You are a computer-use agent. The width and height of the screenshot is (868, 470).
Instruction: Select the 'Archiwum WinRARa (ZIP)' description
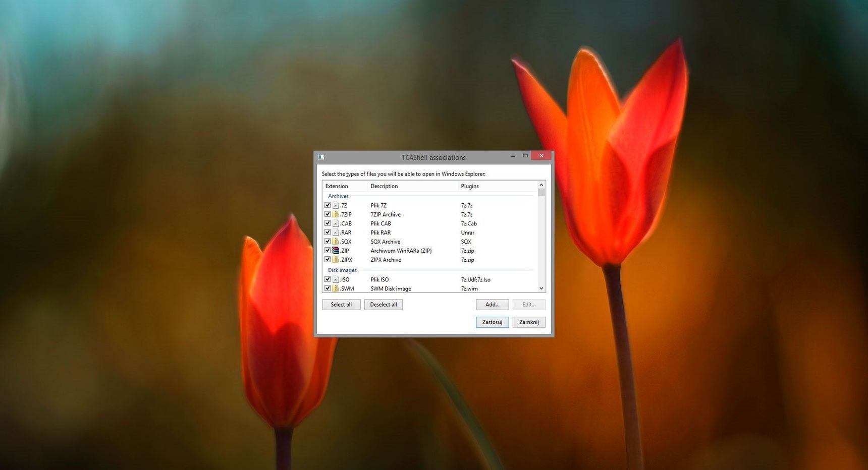pos(401,251)
